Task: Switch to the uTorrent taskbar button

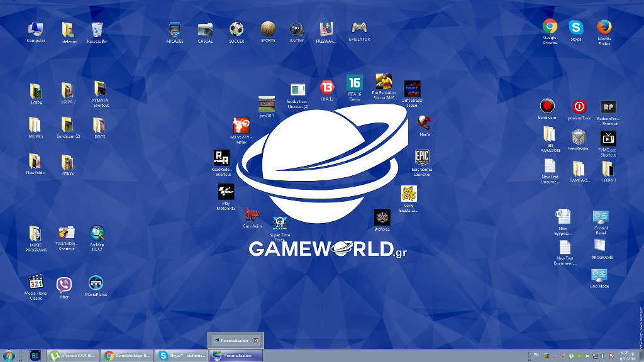Action: pos(73,356)
